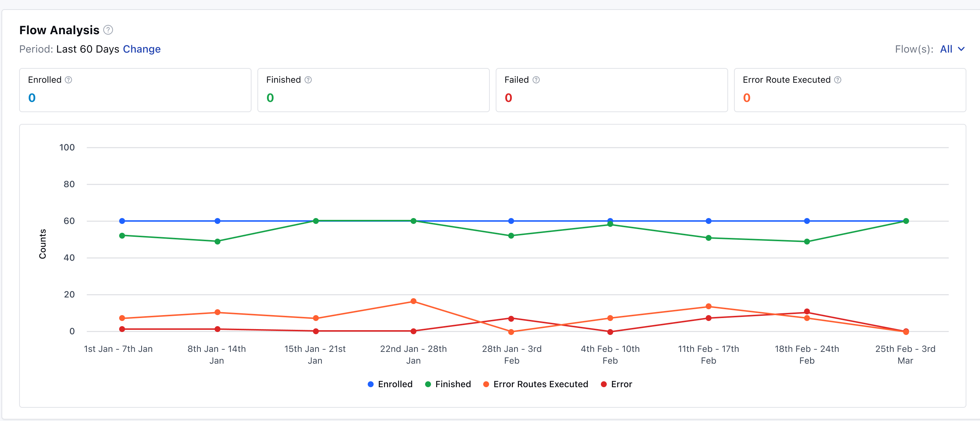The height and width of the screenshot is (421, 980).
Task: Click red Error point at 18th Feb week
Action: [x=807, y=311]
